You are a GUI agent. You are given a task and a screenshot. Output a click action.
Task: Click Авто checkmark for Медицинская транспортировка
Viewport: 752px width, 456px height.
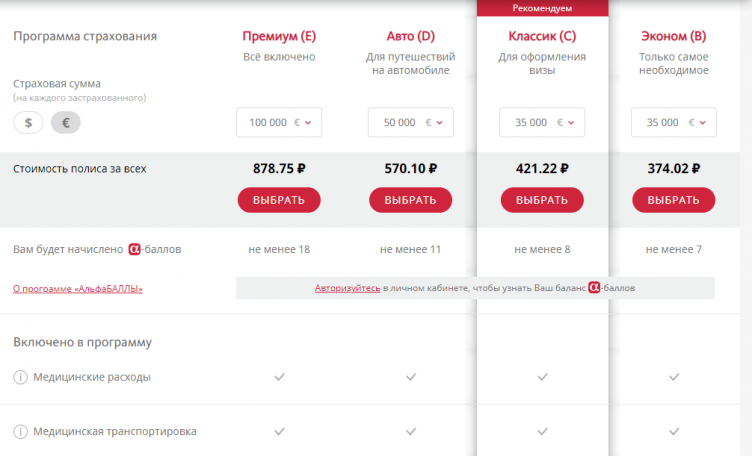coord(411,432)
